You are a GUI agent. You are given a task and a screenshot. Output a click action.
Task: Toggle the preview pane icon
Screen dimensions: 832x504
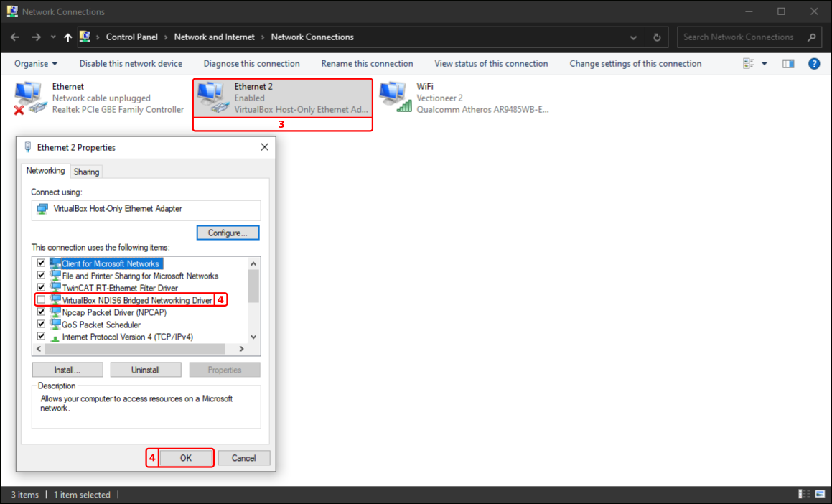tap(788, 64)
